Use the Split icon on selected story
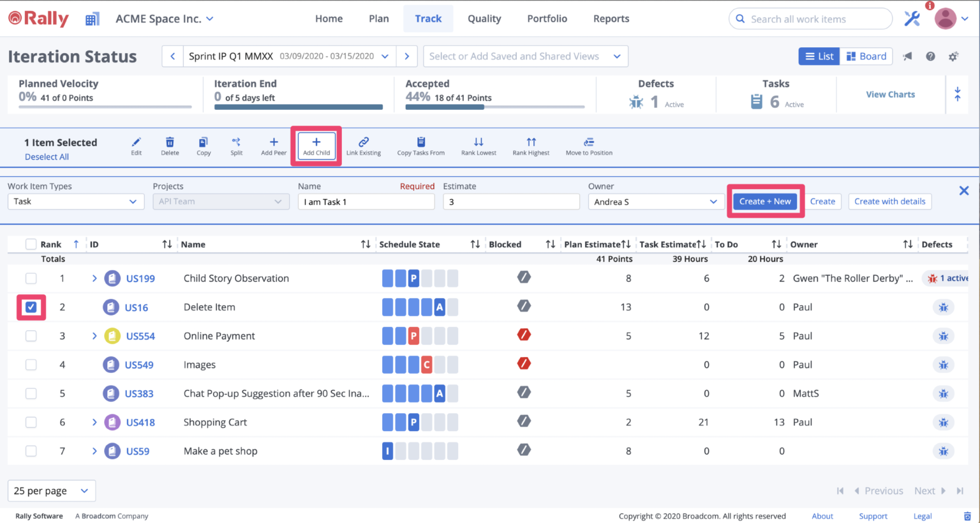 pyautogui.click(x=236, y=146)
